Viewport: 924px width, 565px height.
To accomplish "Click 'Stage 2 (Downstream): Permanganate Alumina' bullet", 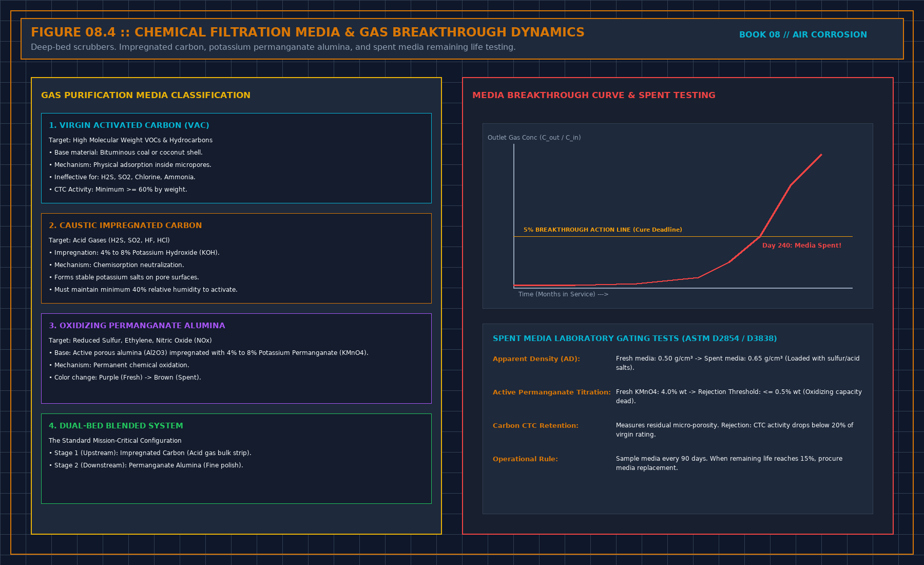I will point(146,465).
